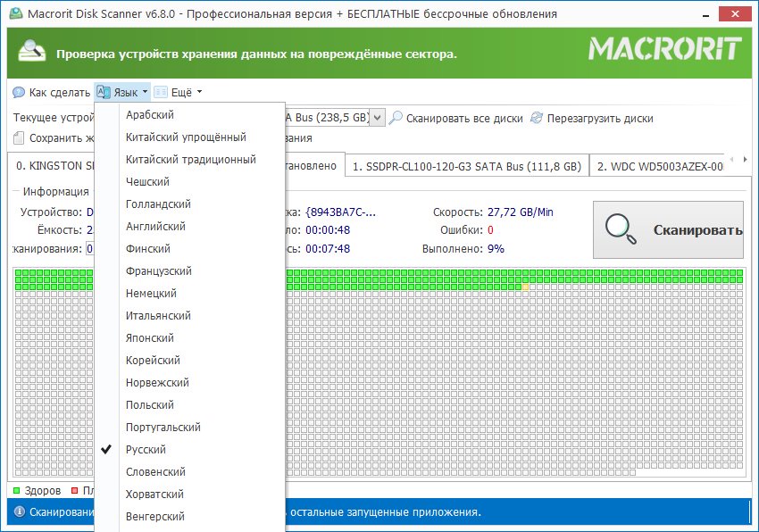Choose Португальский language
Image resolution: width=759 pixels, height=532 pixels.
(x=189, y=427)
